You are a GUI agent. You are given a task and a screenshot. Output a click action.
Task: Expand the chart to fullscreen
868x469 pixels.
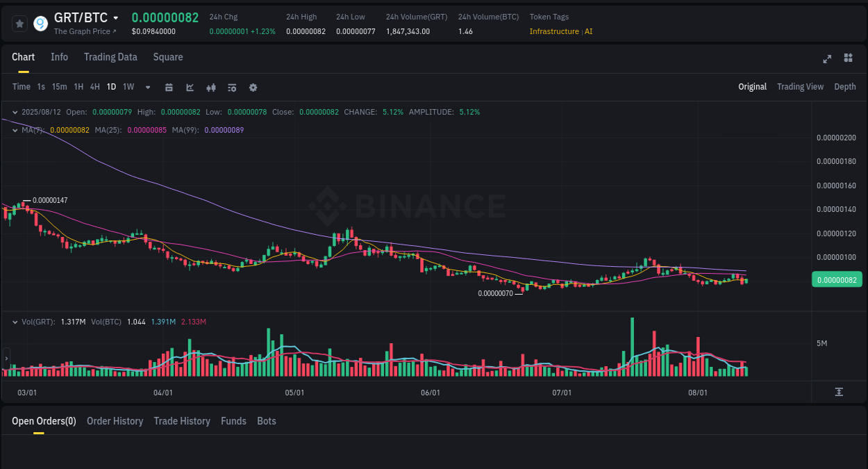(826, 59)
